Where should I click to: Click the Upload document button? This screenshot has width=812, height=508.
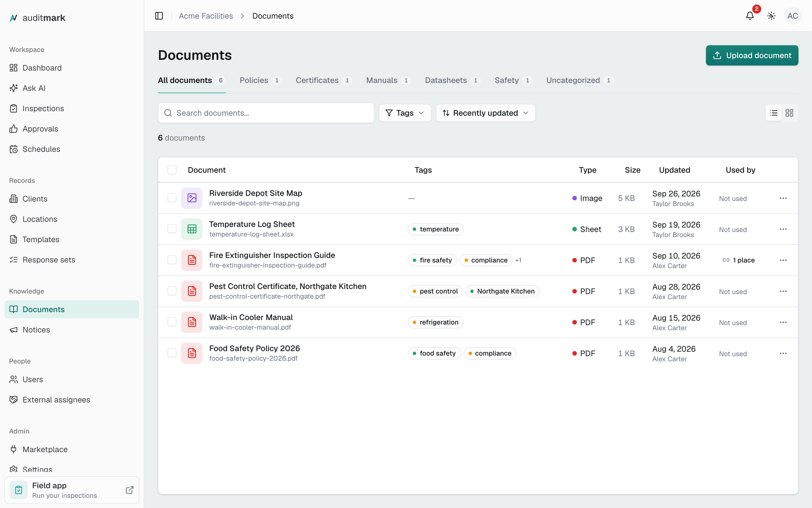[752, 55]
